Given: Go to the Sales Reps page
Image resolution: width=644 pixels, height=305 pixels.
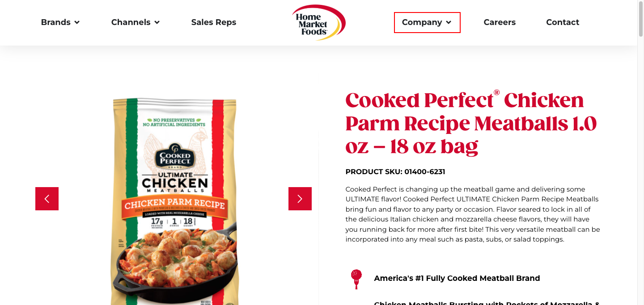Looking at the screenshot, I should point(214,22).
